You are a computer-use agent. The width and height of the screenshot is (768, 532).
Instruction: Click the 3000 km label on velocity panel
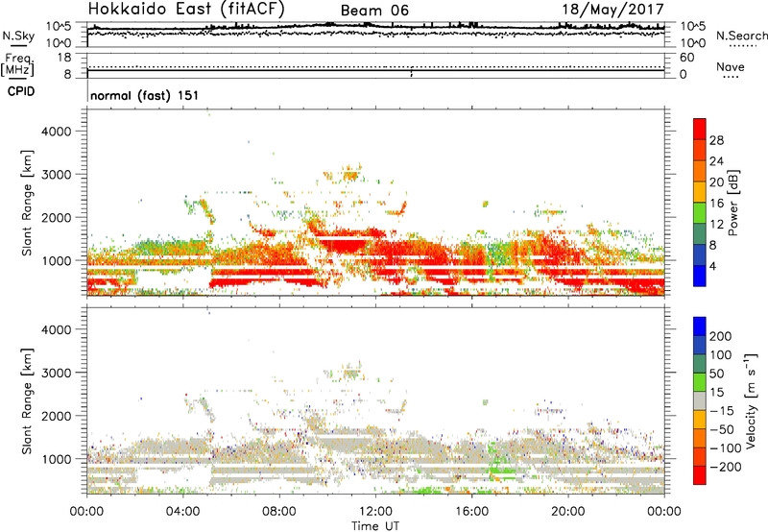coord(56,373)
